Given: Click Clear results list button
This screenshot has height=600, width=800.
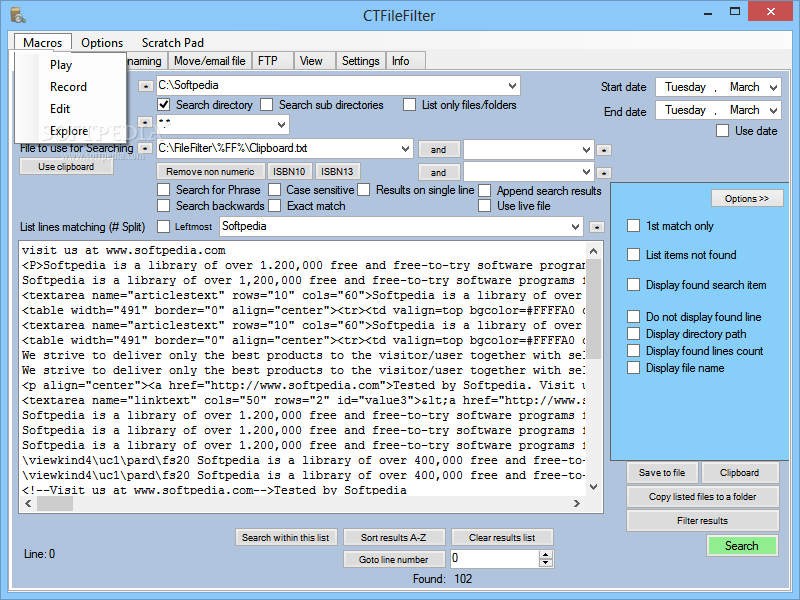Looking at the screenshot, I should 502,537.
